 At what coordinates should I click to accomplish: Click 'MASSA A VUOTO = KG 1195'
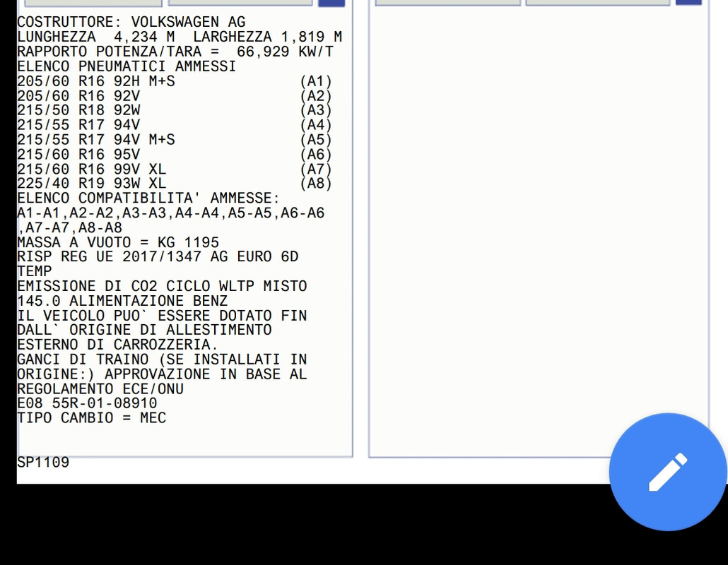118,243
